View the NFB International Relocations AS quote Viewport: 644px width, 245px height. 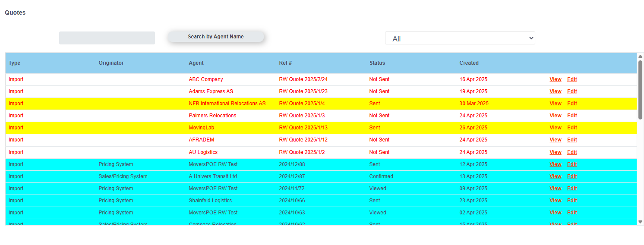[x=556, y=104]
